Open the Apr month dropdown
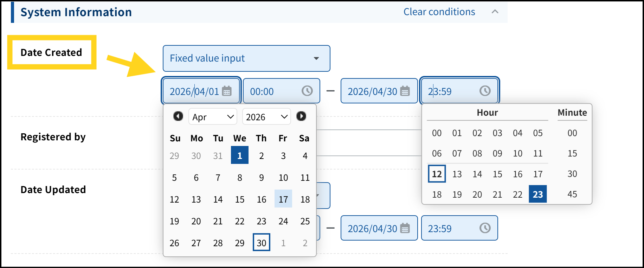The image size is (644, 268). (x=213, y=117)
